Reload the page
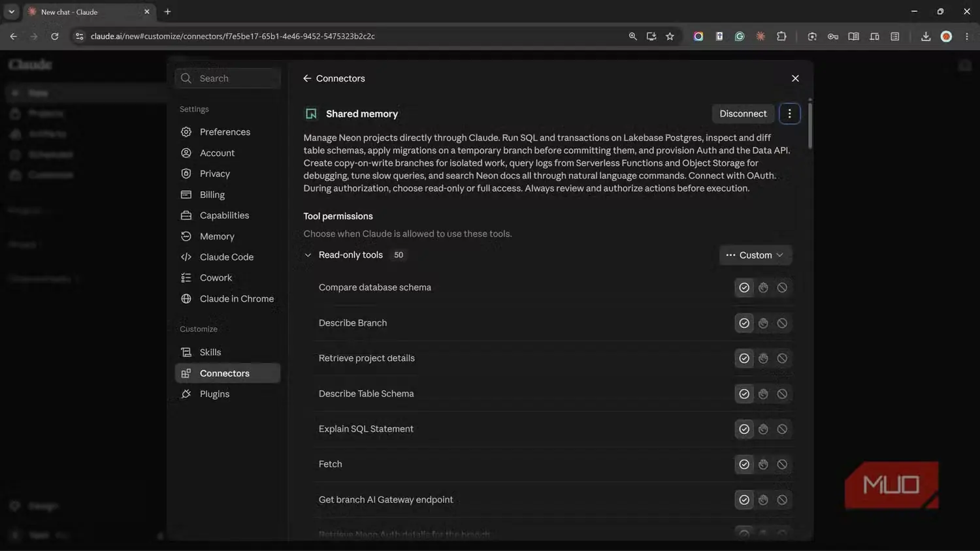Viewport: 980px width, 551px height. (55, 37)
